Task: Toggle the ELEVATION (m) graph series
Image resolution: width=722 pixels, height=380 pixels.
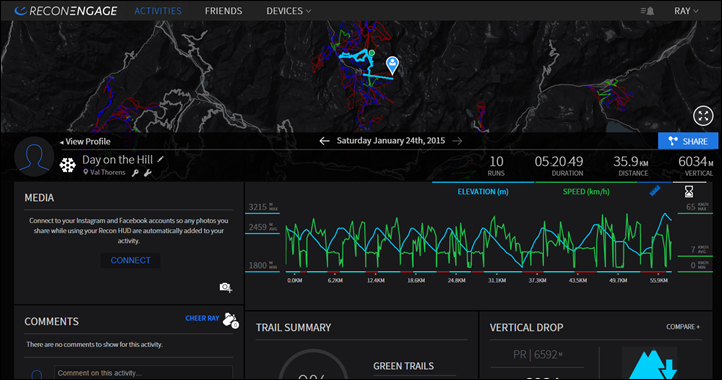Action: (x=483, y=192)
